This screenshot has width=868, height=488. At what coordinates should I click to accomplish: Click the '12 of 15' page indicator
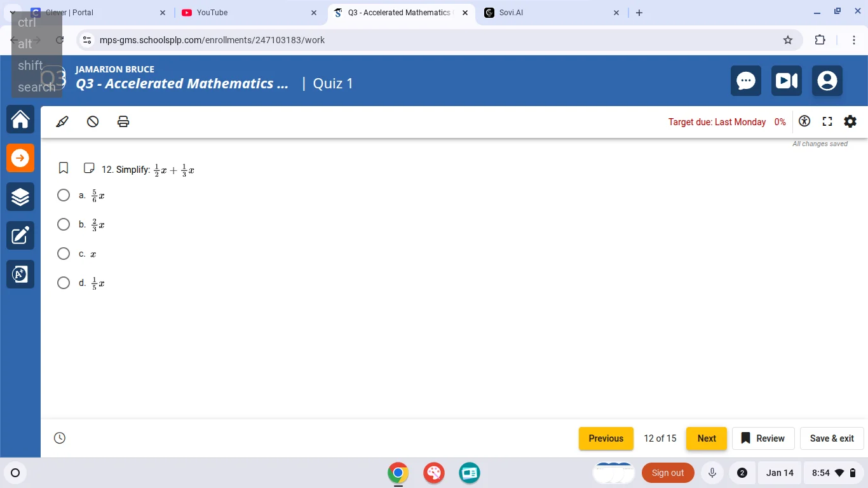[660, 438]
